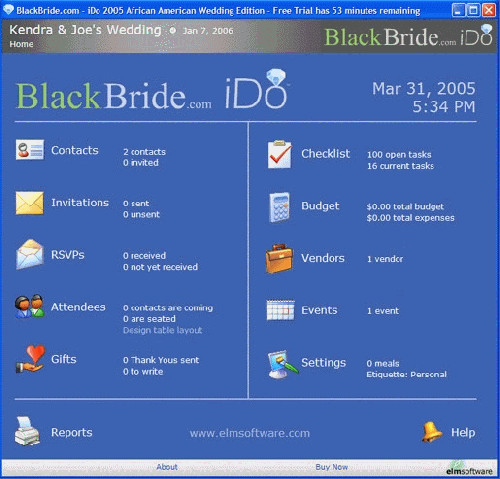Click the Home breadcrumb
Screen dimensions: 500x479
[21, 44]
